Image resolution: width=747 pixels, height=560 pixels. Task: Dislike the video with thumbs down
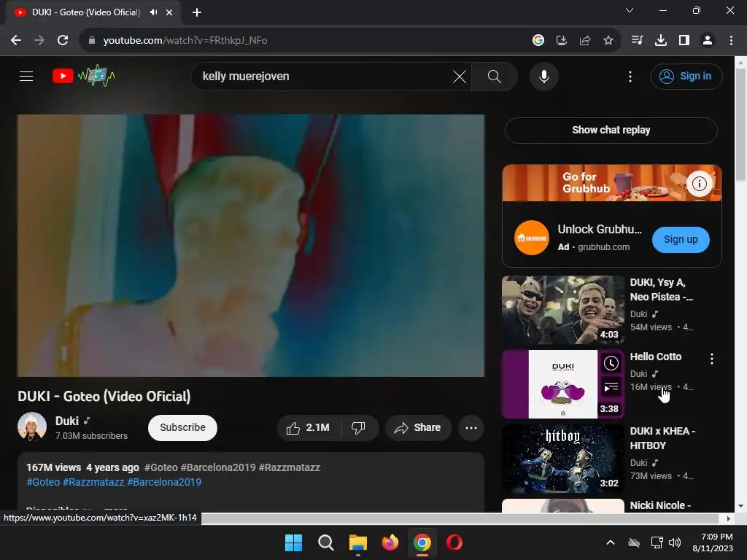359,427
